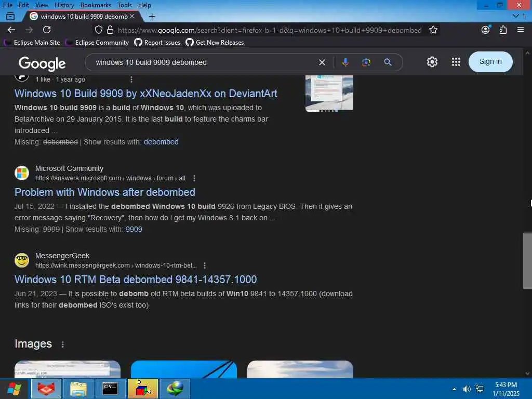Open the Extensions puzzle icon
The image size is (532, 399).
click(x=503, y=30)
